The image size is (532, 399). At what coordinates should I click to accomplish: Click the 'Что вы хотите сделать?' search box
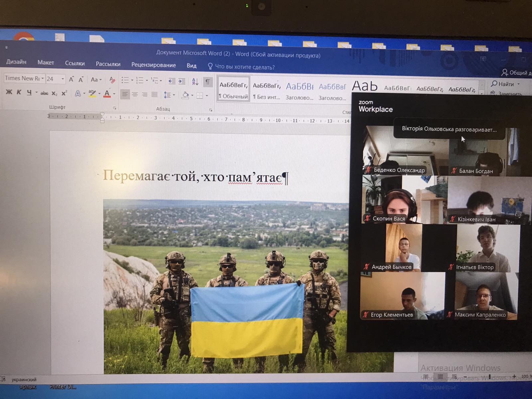click(241, 67)
